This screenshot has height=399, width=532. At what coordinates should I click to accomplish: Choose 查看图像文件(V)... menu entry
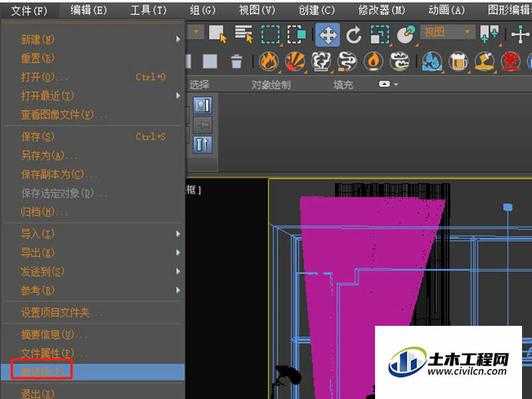93,114
